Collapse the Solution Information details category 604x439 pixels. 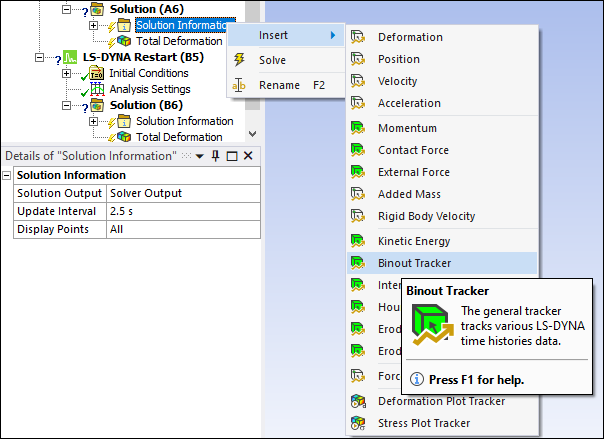[x=7, y=176]
